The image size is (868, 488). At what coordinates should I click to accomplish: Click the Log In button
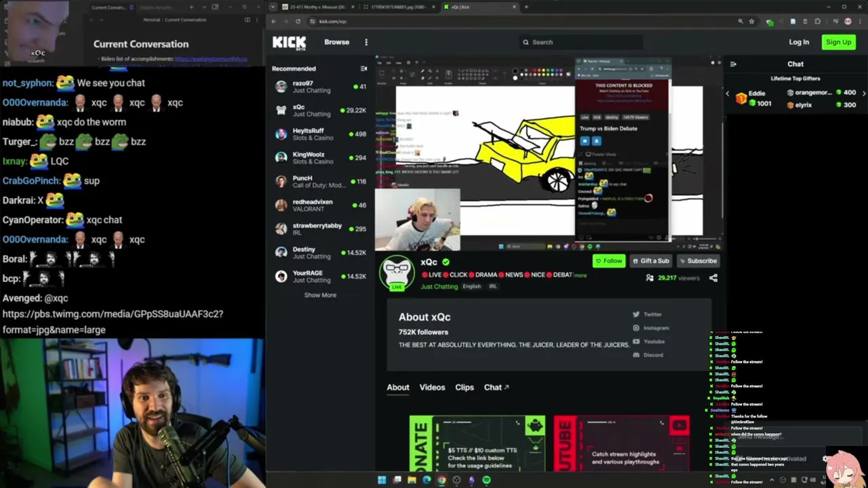pos(799,42)
